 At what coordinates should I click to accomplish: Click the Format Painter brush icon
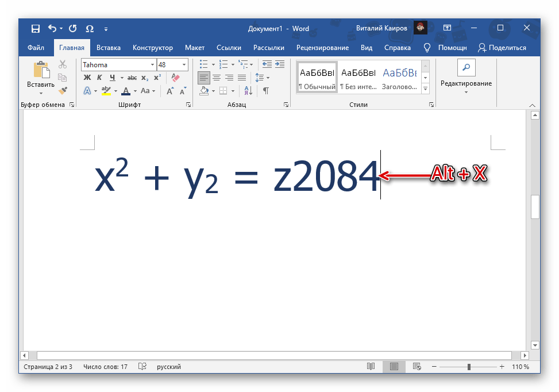pos(63,91)
